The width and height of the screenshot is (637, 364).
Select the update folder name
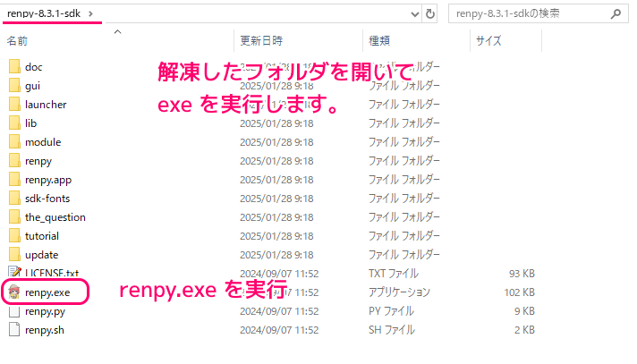point(42,255)
